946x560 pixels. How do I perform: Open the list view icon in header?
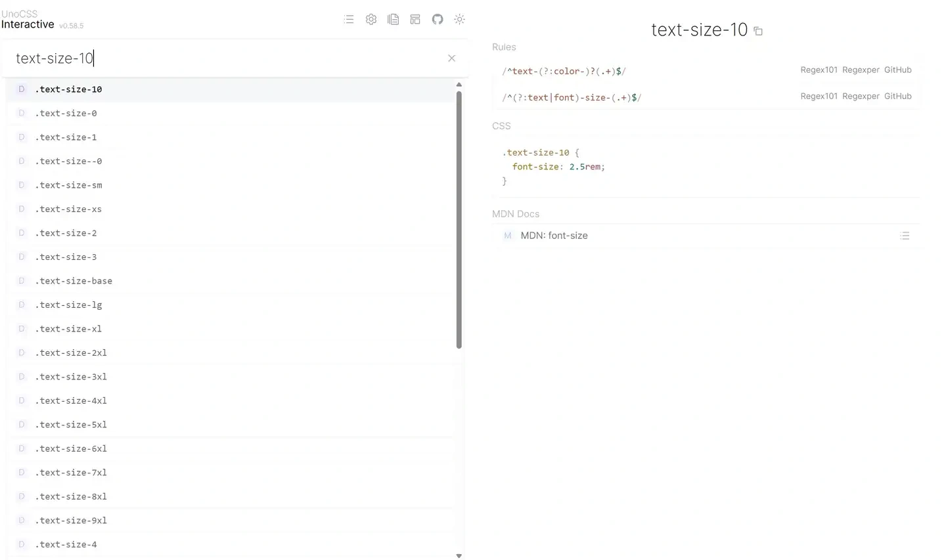(x=349, y=20)
